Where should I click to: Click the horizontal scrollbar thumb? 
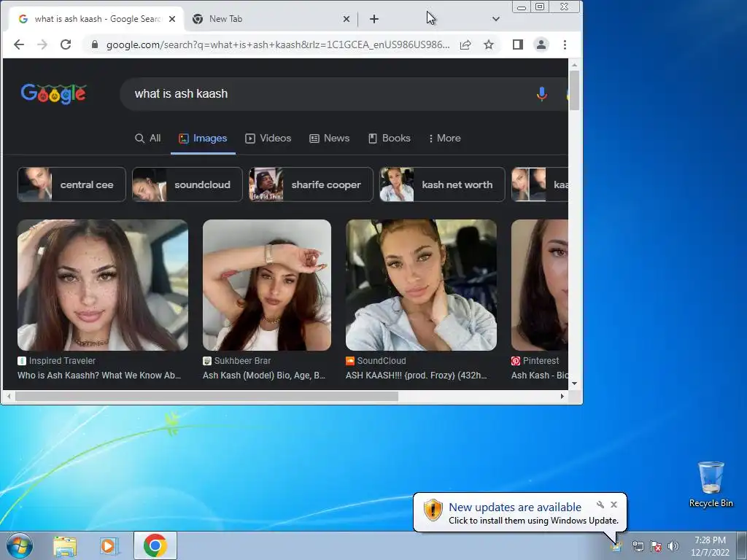(x=206, y=396)
